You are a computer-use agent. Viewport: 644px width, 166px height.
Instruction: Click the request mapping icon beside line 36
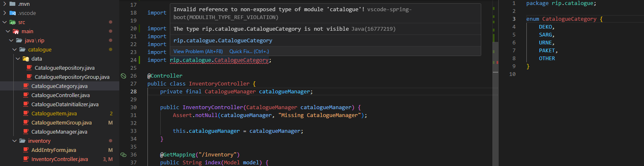[123, 155]
